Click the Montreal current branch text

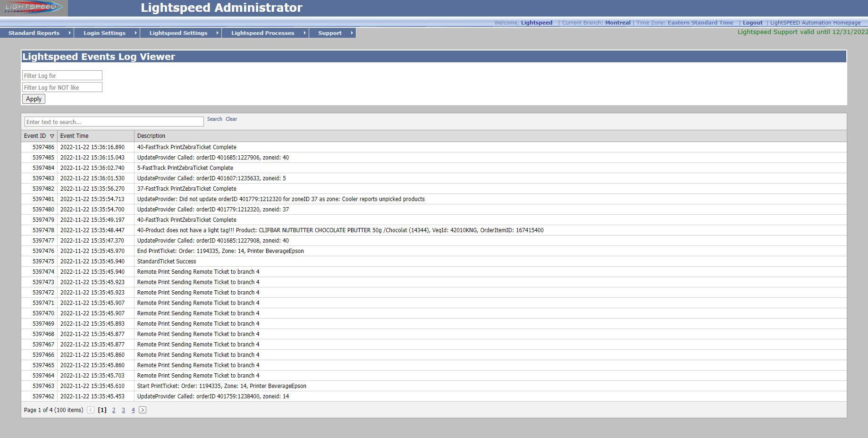pos(618,23)
